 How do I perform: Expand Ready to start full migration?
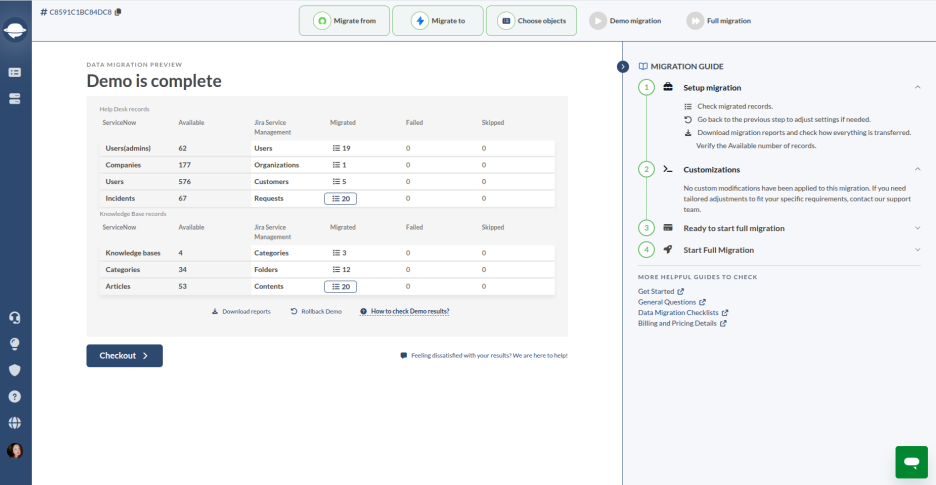[917, 228]
